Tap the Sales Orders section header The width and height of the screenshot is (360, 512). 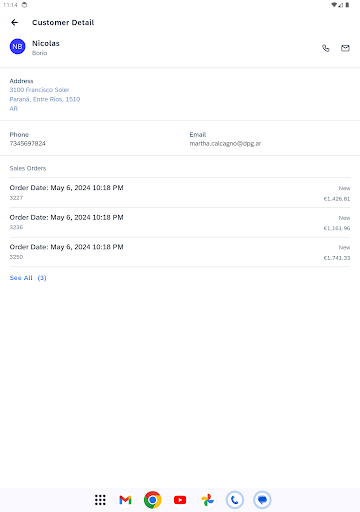click(x=28, y=168)
